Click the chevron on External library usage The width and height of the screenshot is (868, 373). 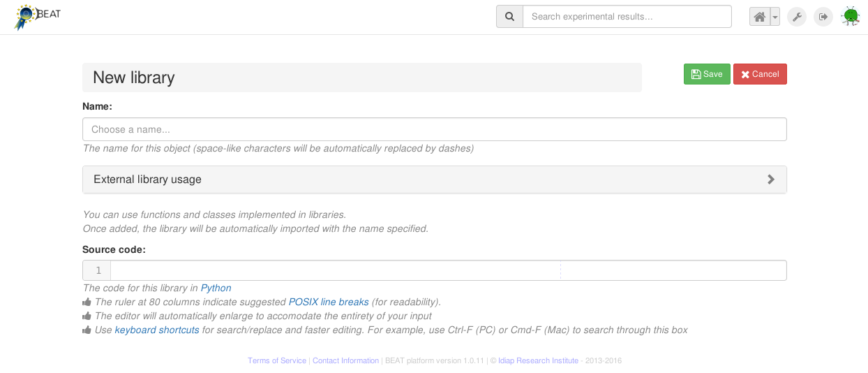771,180
